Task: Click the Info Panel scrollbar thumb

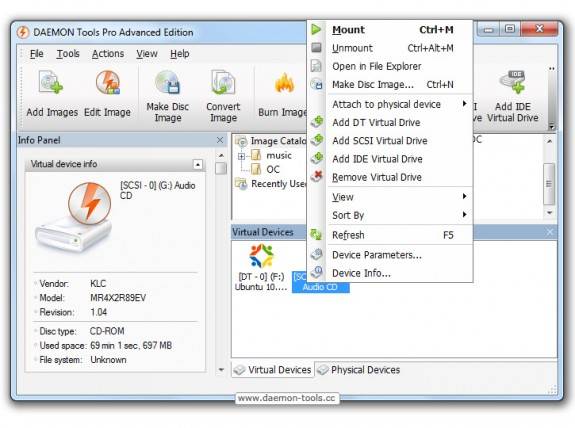Action: click(x=221, y=168)
